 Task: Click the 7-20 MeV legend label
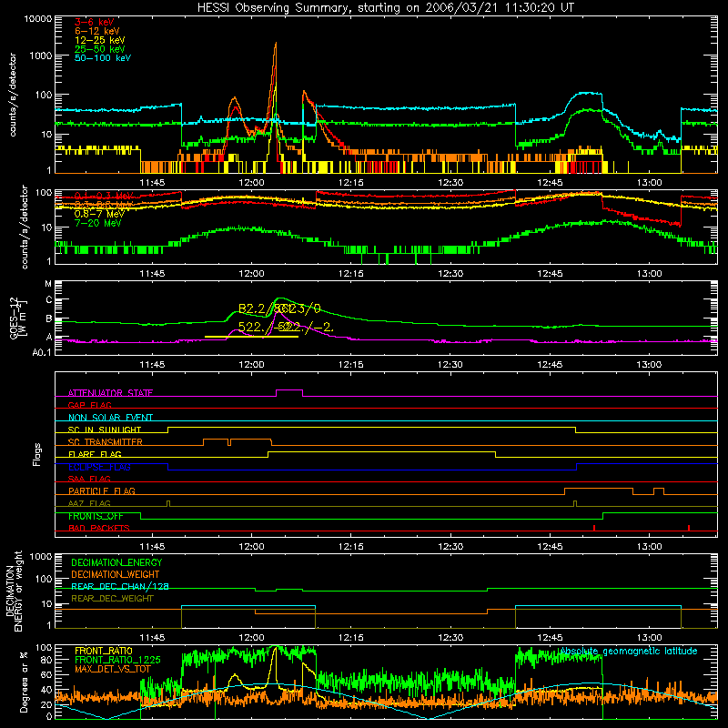97,223
